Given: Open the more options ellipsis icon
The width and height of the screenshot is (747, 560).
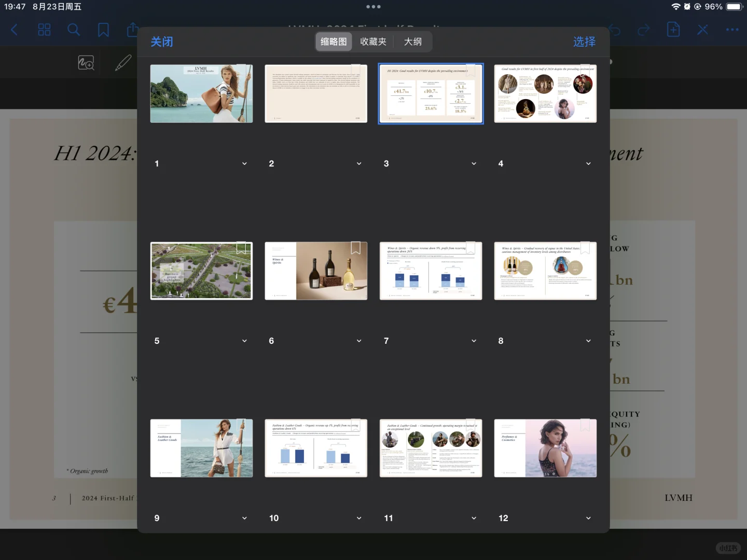Looking at the screenshot, I should pos(732,30).
